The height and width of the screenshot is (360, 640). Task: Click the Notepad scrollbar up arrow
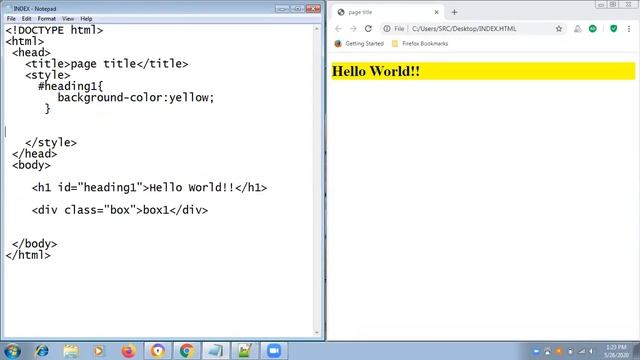pyautogui.click(x=317, y=29)
